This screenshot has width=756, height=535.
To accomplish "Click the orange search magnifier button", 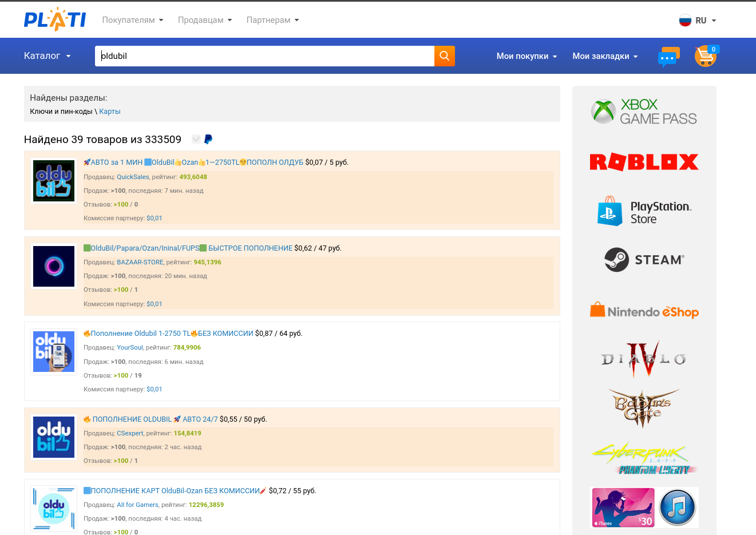I will click(445, 56).
